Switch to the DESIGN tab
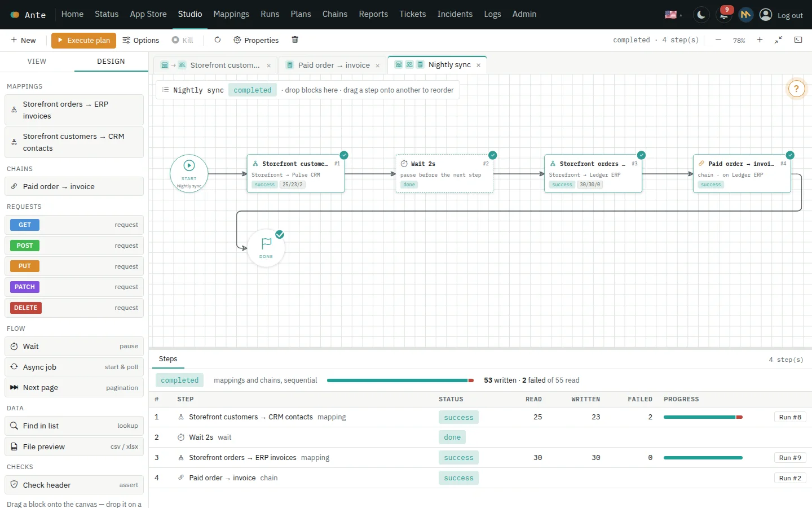This screenshot has height=508, width=812. (x=111, y=62)
